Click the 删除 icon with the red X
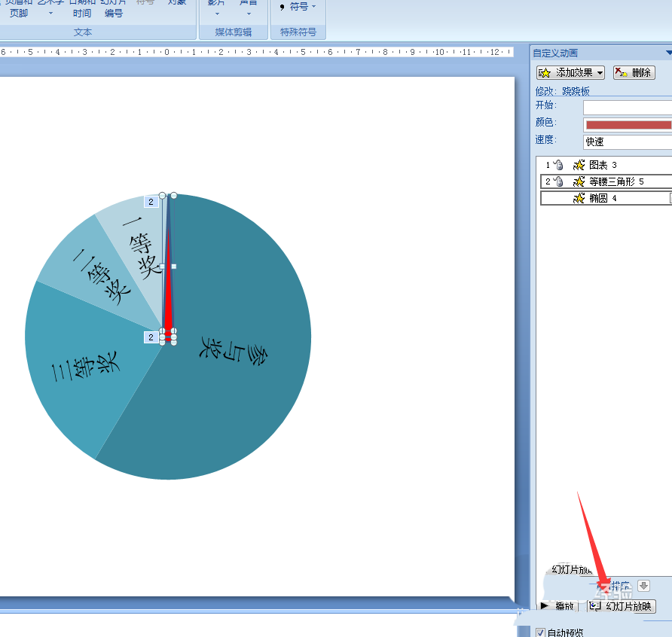This screenshot has height=637, width=672. coord(621,72)
